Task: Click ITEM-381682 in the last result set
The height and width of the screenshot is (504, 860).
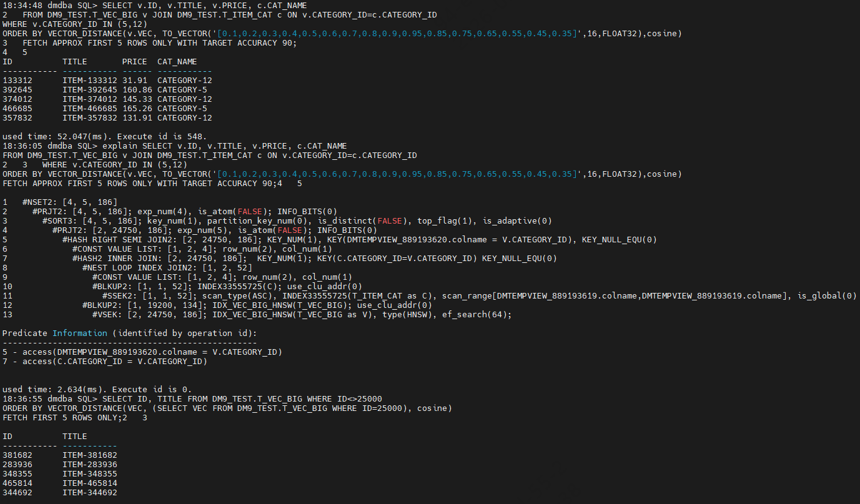Action: pos(90,455)
